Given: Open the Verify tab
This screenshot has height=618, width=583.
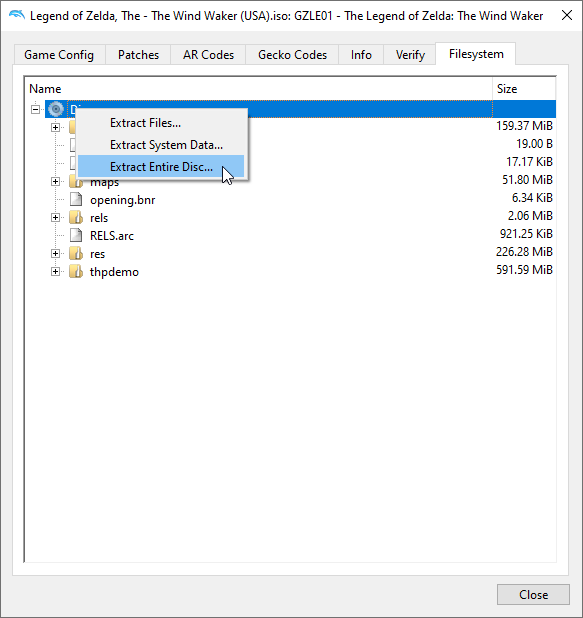Looking at the screenshot, I should coord(410,55).
